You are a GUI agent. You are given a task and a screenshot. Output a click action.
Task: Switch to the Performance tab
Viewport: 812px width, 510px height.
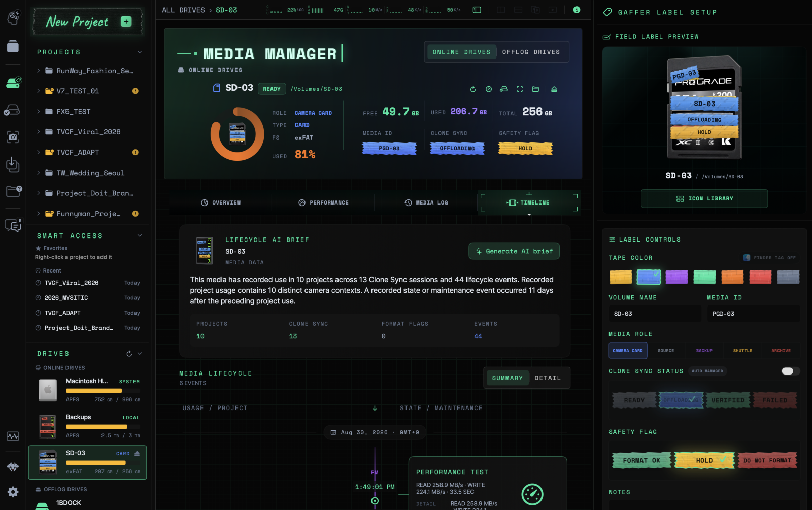323,202
